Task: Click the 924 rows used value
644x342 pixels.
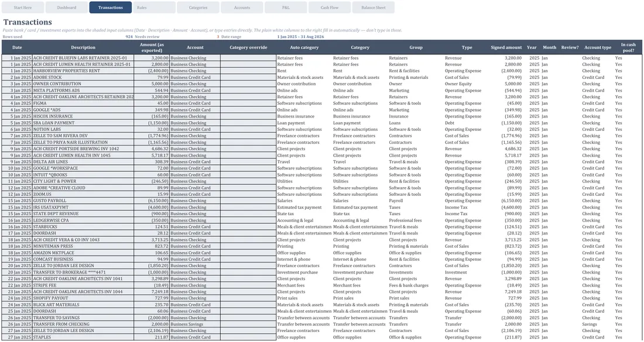Action: [x=129, y=37]
